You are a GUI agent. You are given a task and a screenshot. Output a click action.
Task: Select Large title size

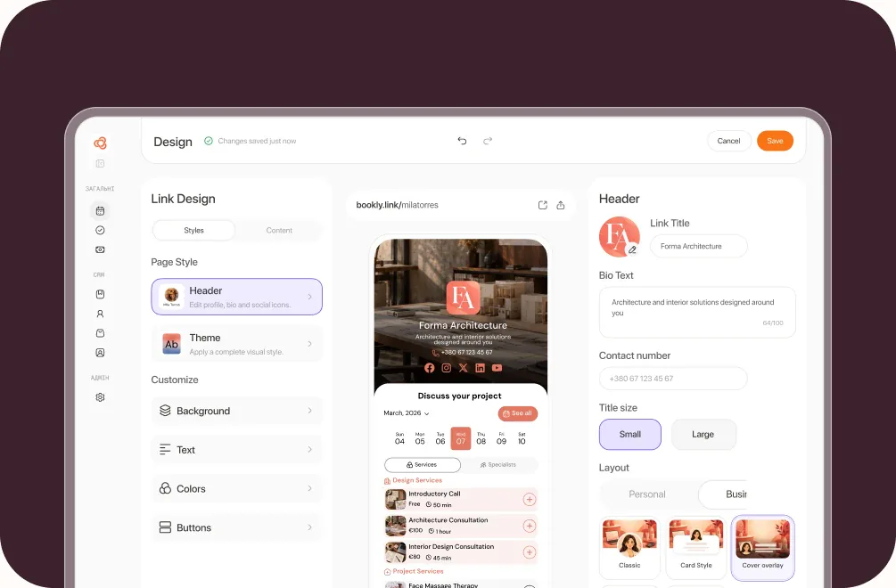[703, 435]
